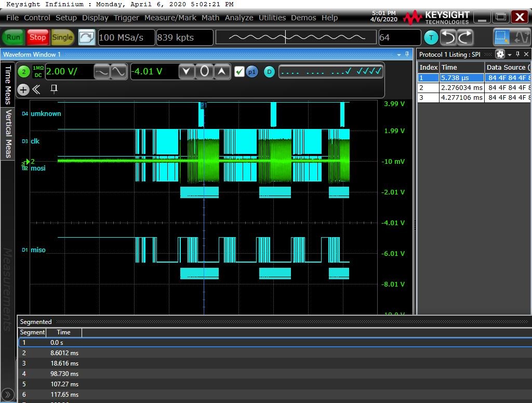Image resolution: width=532 pixels, height=403 pixels.
Task: Select the zoom box tool icon
Action: point(502,37)
